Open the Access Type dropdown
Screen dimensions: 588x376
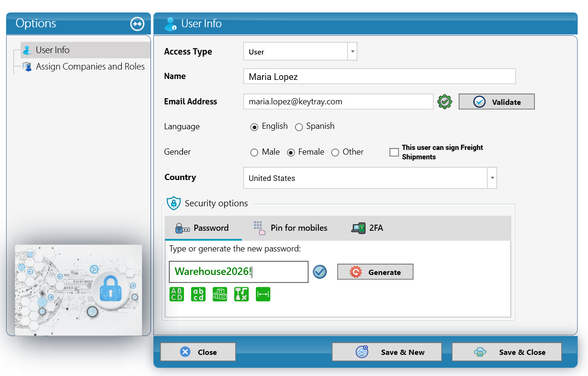352,52
